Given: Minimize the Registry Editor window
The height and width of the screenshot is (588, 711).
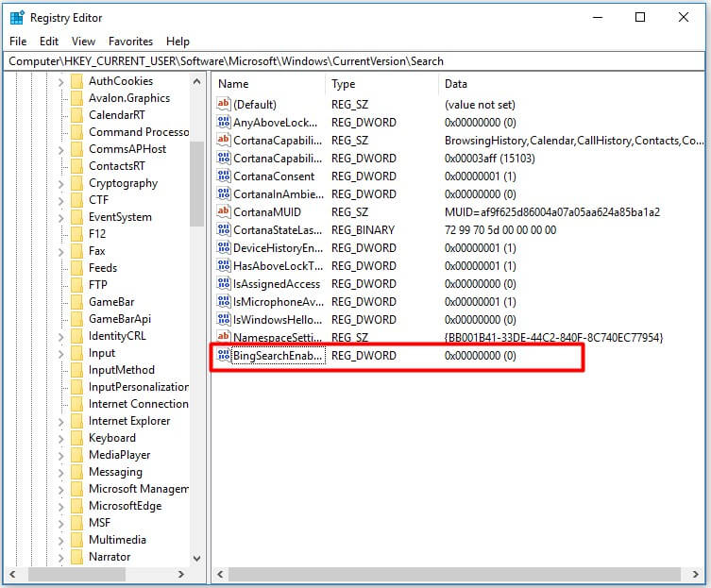Looking at the screenshot, I should click(598, 17).
